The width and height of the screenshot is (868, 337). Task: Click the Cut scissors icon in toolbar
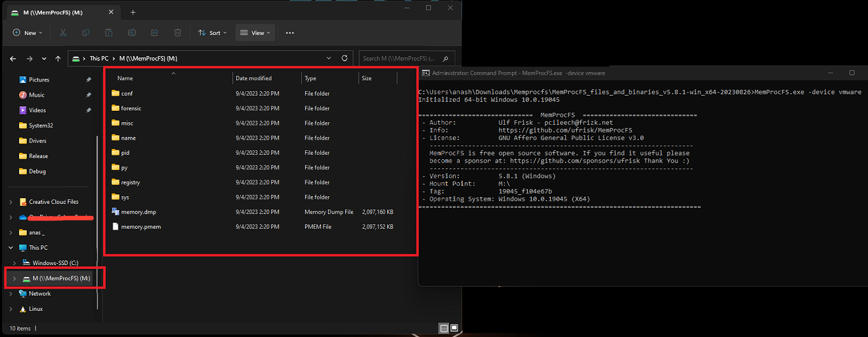pos(63,32)
